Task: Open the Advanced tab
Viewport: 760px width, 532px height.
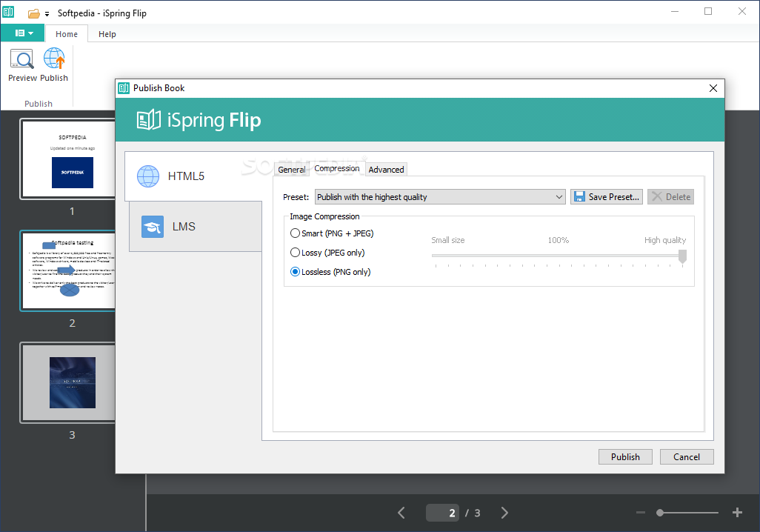Action: tap(386, 169)
